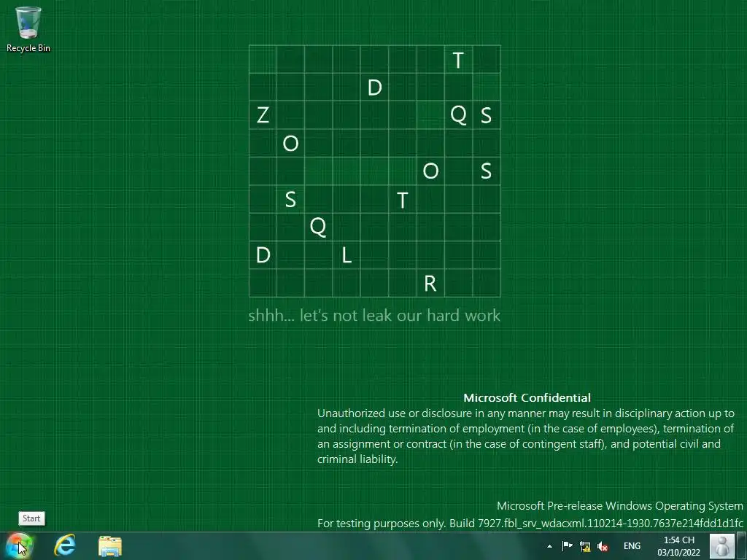Click the user tile in the taskbar

click(721, 546)
